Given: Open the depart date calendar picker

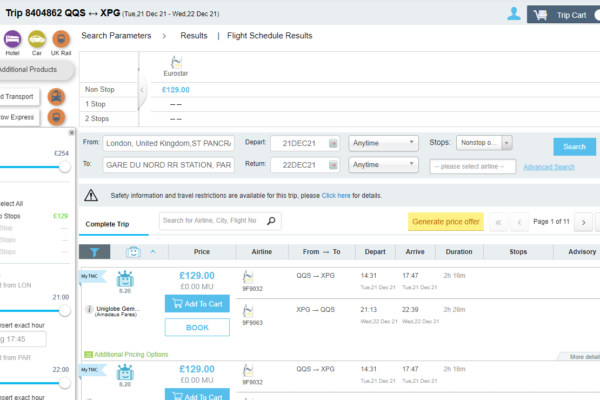Looking at the screenshot, I should pos(335,143).
